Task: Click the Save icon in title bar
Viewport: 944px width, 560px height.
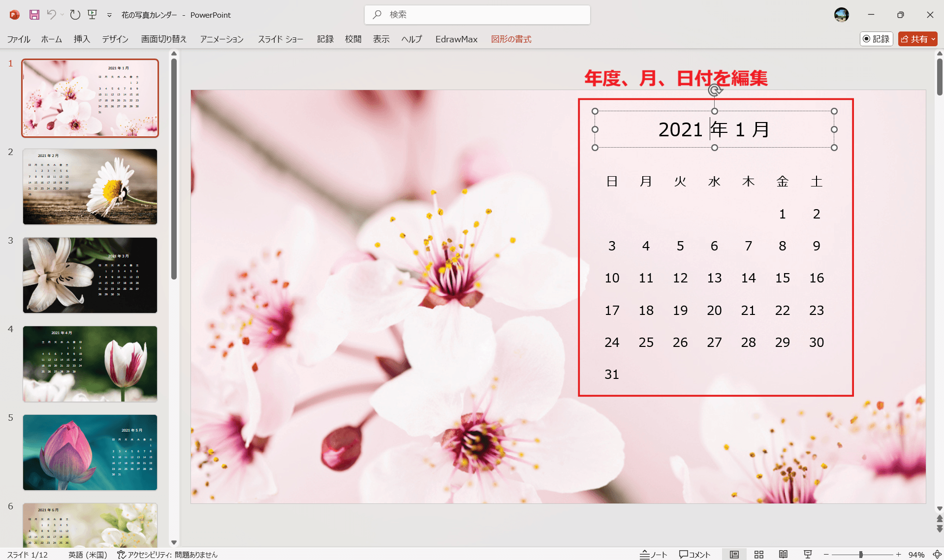Action: [x=34, y=15]
